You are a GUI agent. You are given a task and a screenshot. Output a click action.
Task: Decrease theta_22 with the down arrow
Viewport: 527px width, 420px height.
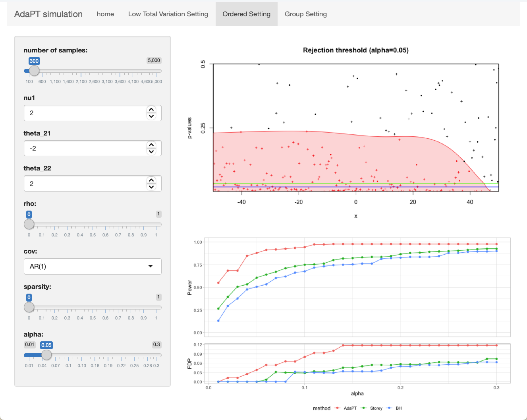click(151, 187)
